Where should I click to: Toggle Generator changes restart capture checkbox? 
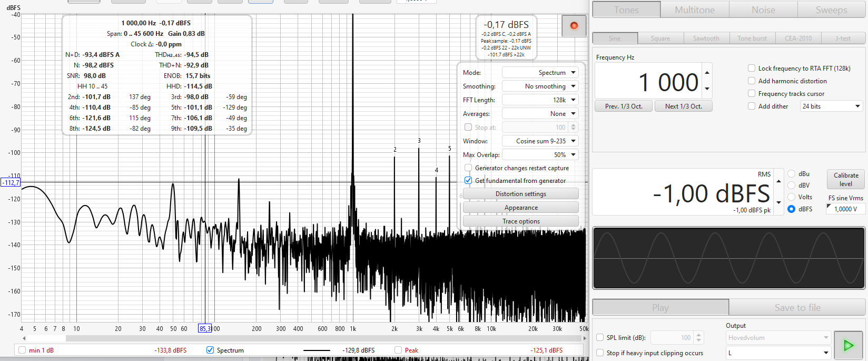(x=468, y=168)
